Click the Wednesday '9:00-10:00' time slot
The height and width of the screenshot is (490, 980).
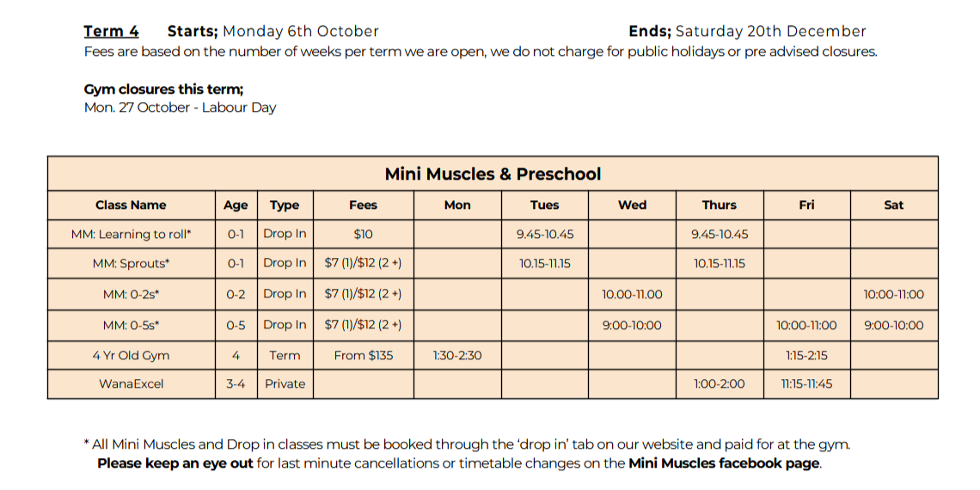[x=632, y=325]
